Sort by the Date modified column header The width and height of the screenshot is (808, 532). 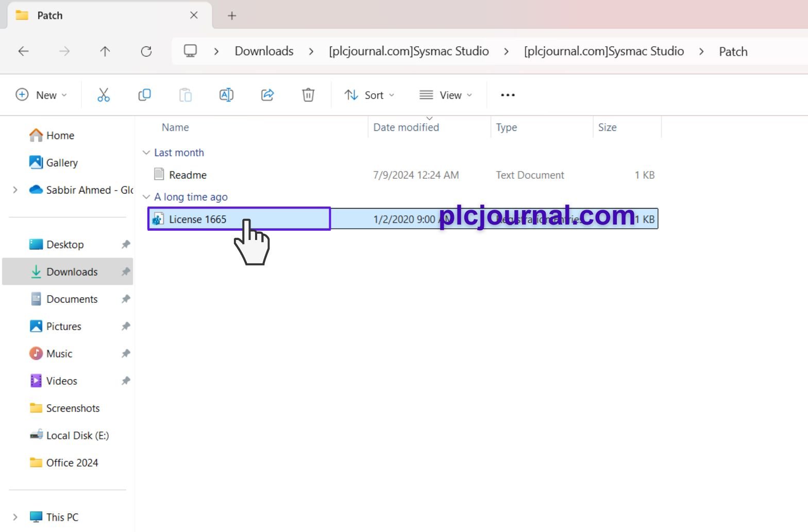coord(406,127)
